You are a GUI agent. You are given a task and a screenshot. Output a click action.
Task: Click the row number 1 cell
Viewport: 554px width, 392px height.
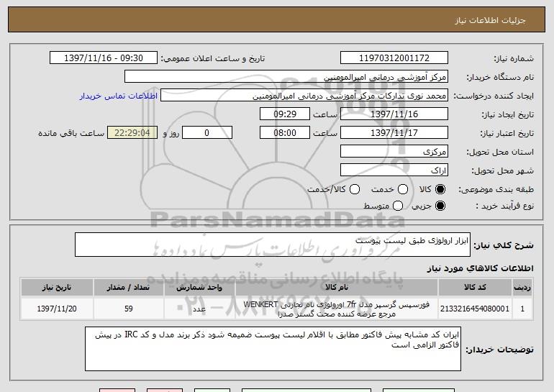coord(522,309)
